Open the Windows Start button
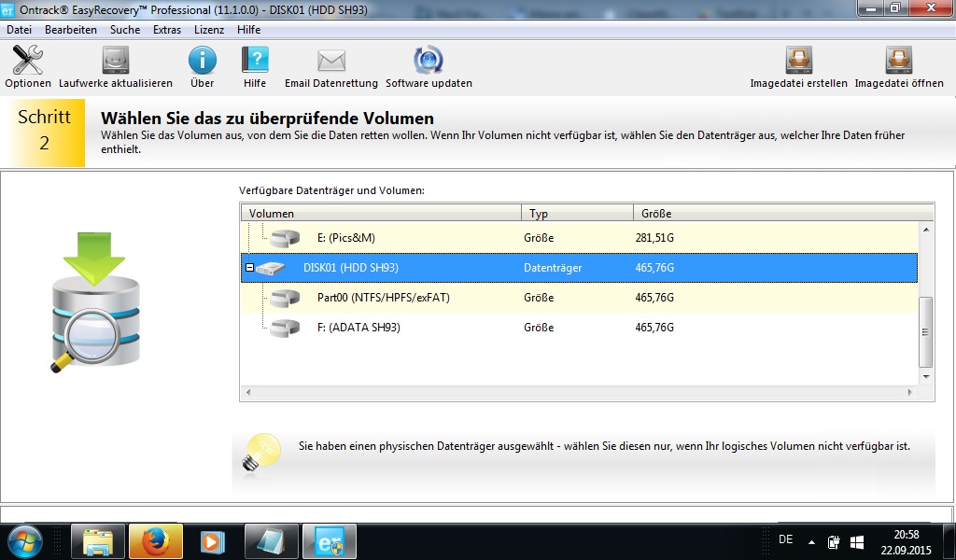This screenshot has width=956, height=560. coord(25,541)
